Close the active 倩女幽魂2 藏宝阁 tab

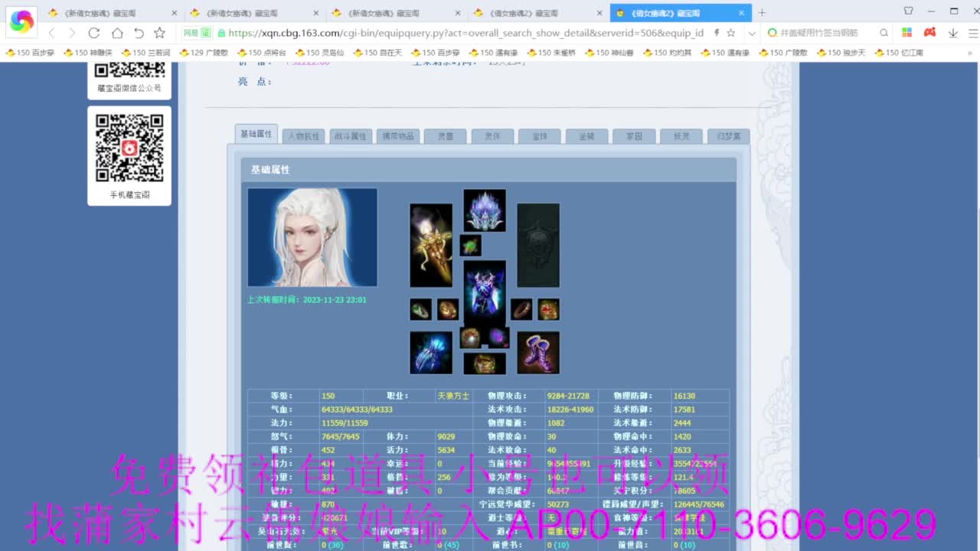coord(741,13)
